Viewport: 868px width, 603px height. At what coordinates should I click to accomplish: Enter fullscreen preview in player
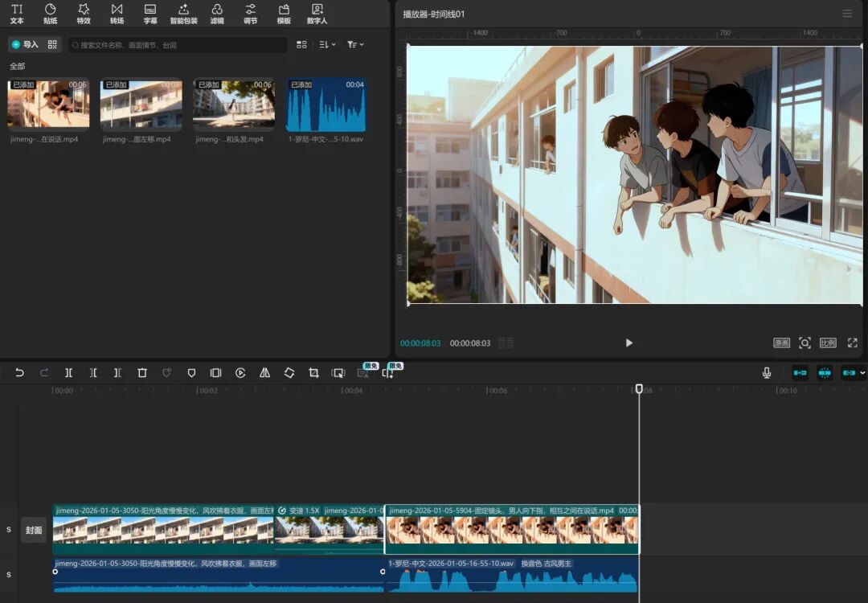tap(852, 343)
